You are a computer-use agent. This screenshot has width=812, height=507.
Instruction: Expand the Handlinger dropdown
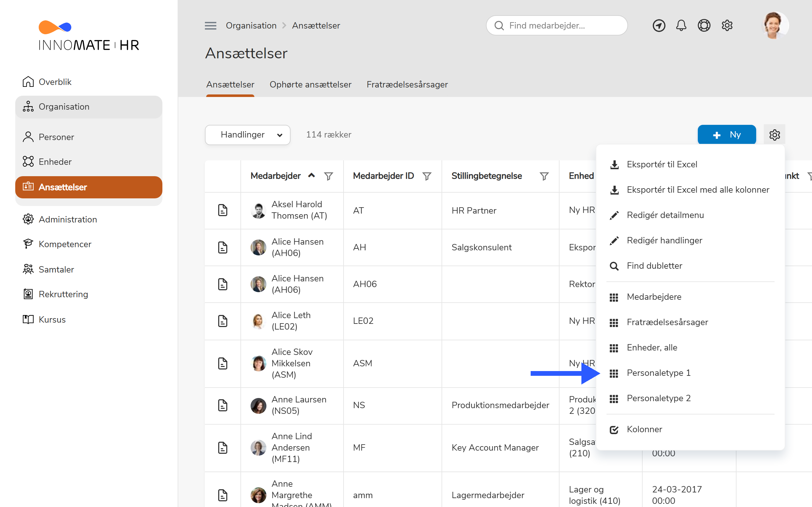point(248,135)
